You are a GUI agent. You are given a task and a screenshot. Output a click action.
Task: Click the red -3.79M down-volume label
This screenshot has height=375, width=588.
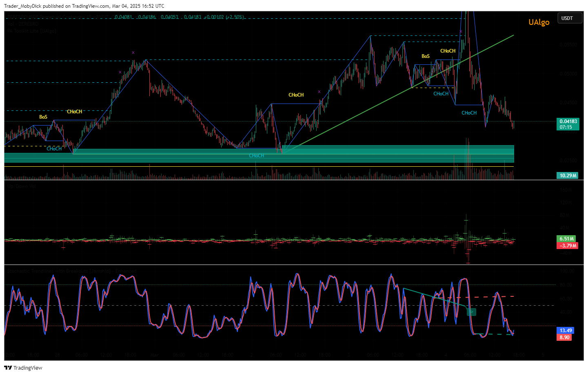567,245
